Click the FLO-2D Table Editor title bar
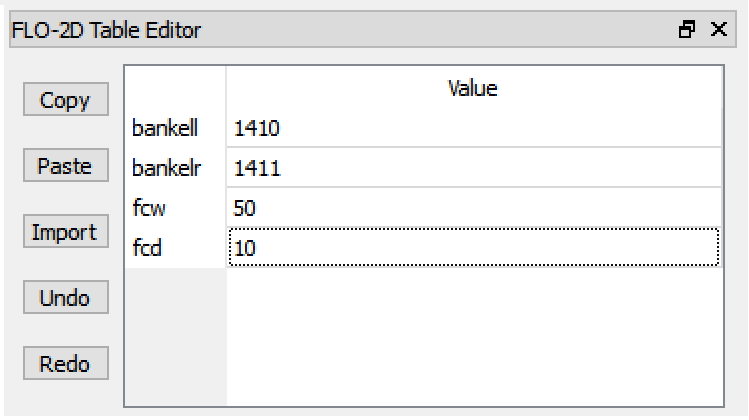 300,30
